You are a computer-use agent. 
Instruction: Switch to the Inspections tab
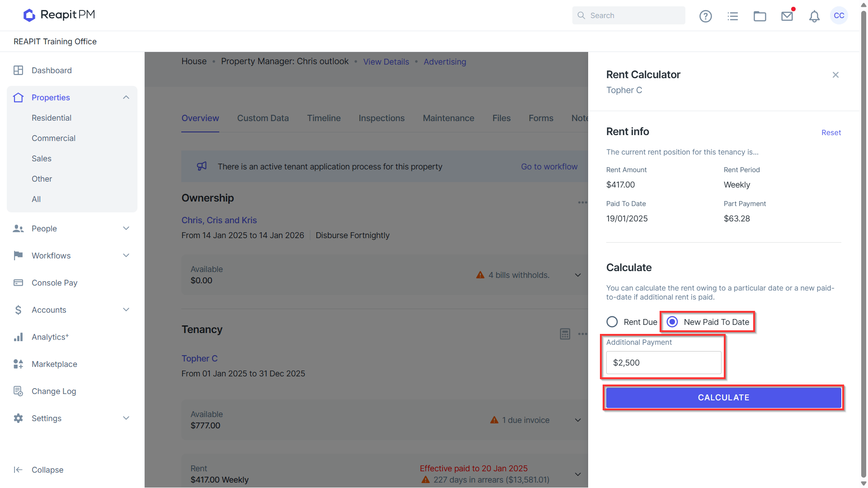pyautogui.click(x=382, y=118)
